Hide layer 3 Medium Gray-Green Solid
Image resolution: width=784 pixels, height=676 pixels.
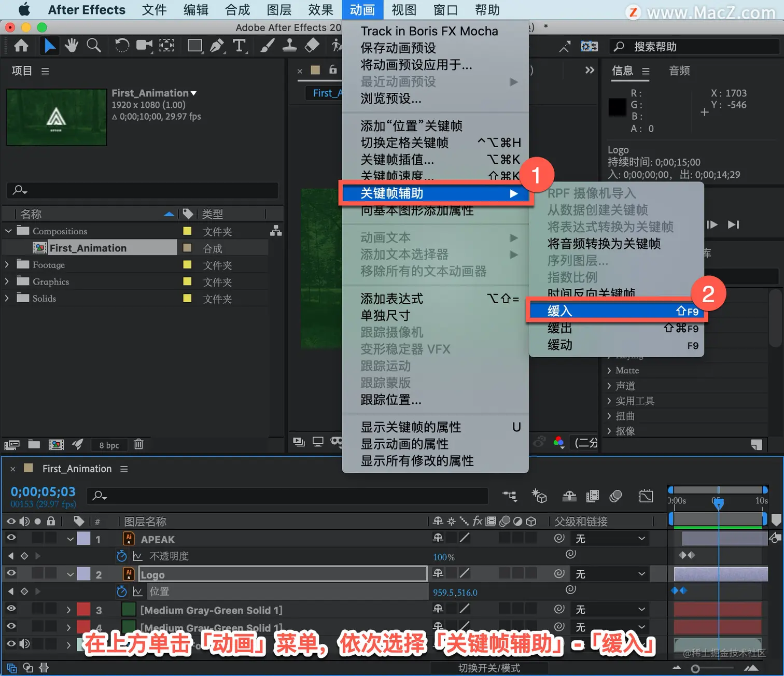point(11,609)
